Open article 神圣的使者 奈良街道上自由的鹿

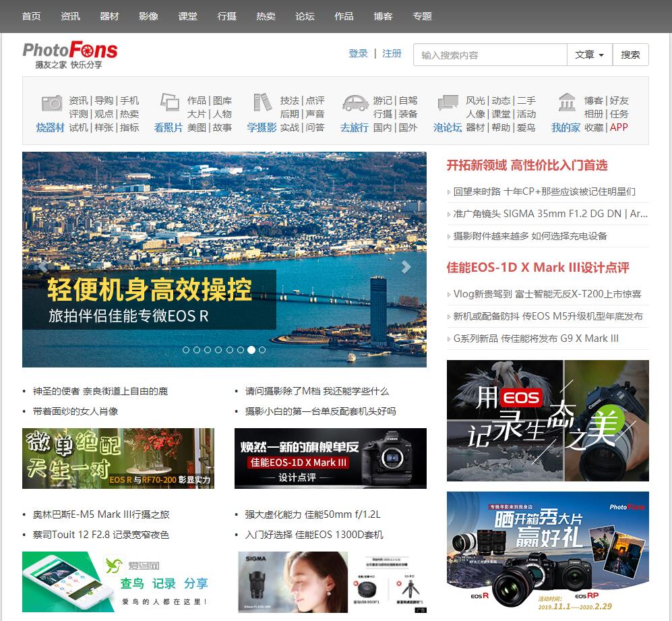(x=100, y=391)
